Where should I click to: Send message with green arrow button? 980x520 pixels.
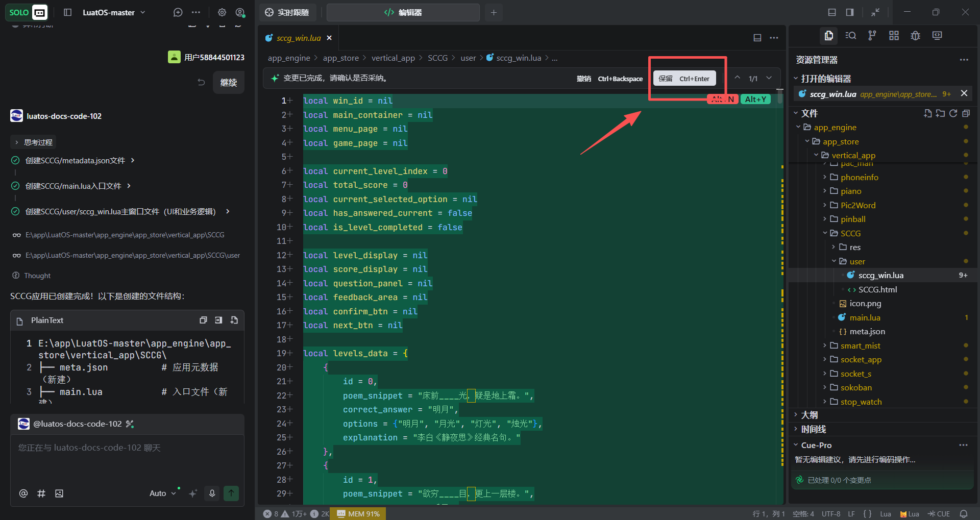click(231, 493)
